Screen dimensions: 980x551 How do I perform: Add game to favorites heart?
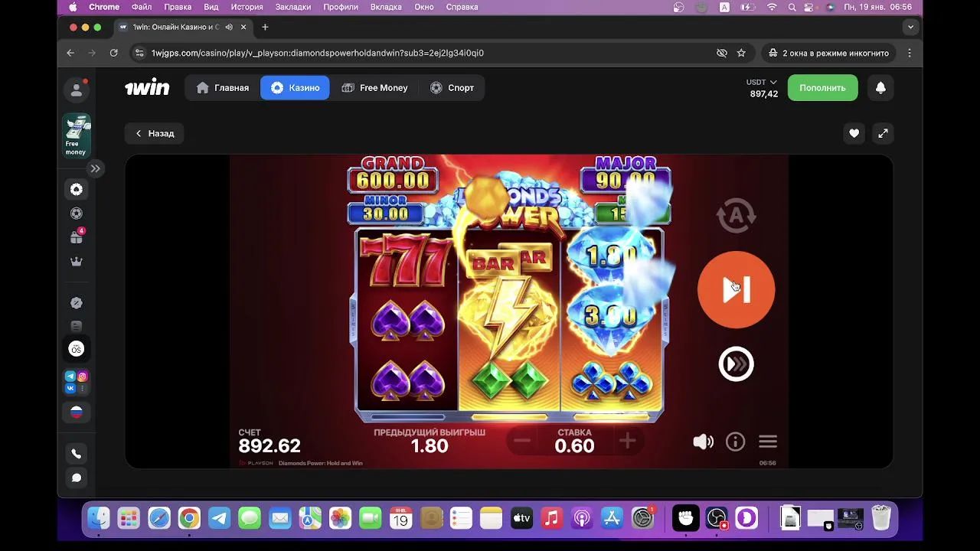coord(854,133)
